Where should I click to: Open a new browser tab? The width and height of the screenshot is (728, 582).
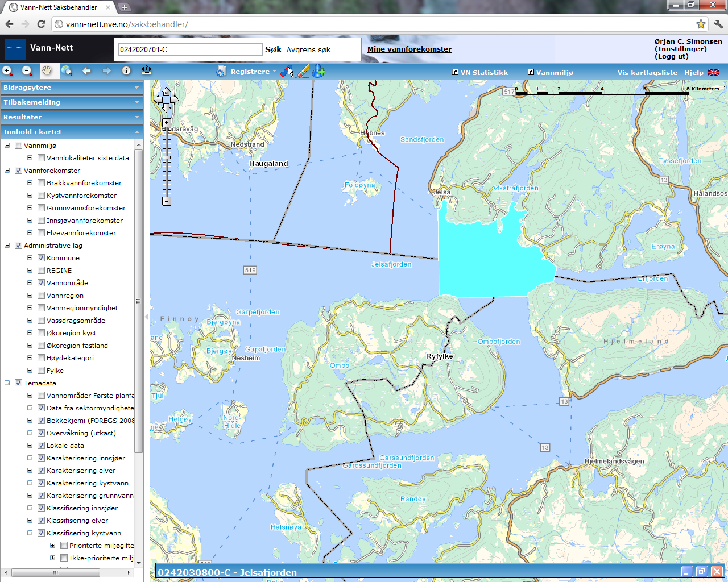[x=125, y=7]
